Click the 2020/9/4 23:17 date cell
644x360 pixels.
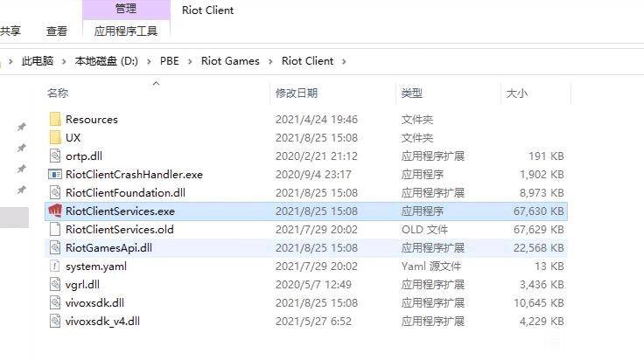[313, 174]
